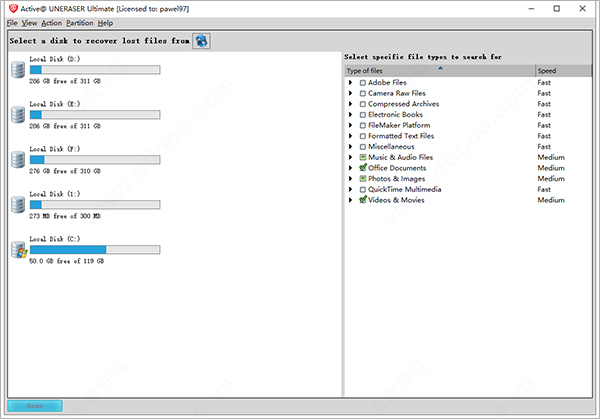Screen dimensions: 600x419
Task: Expand the Electronic Books group
Action: (x=350, y=115)
